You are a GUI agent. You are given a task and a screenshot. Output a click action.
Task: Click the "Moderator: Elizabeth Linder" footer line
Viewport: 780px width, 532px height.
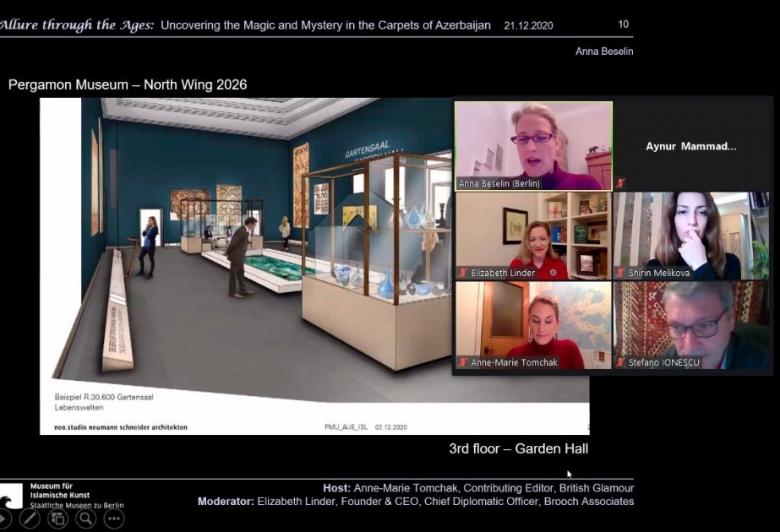point(416,501)
